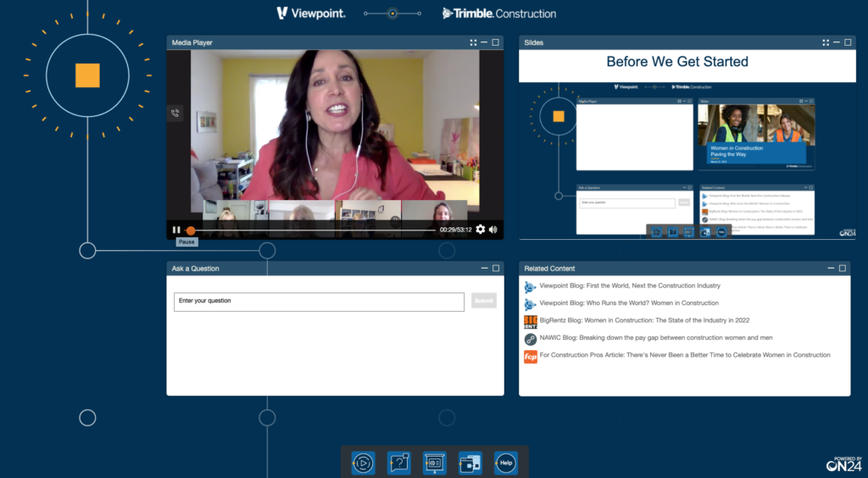Minimize the Related Content panel
The height and width of the screenshot is (478, 868).
tap(831, 269)
